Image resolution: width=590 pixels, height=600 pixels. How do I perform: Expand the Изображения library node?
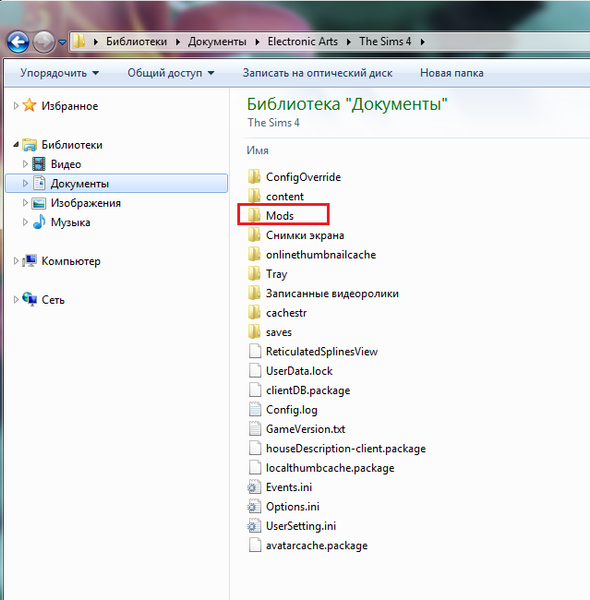click(x=25, y=203)
